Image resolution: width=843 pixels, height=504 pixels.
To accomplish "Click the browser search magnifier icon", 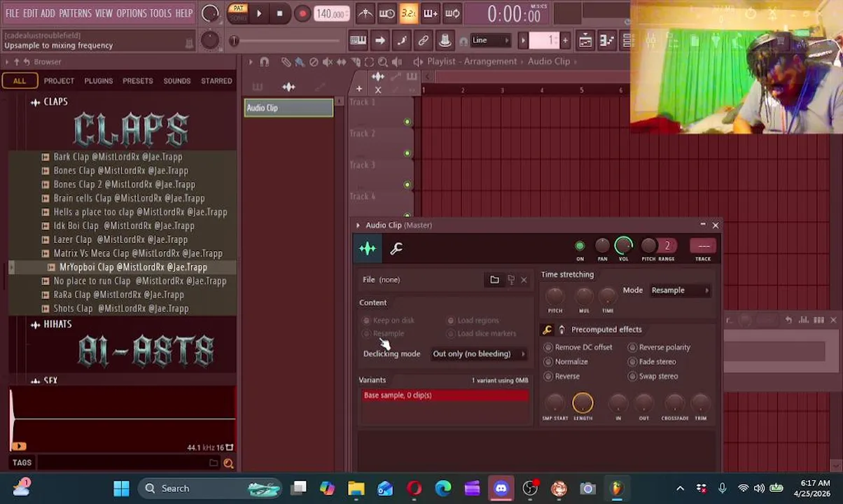I will [x=228, y=463].
